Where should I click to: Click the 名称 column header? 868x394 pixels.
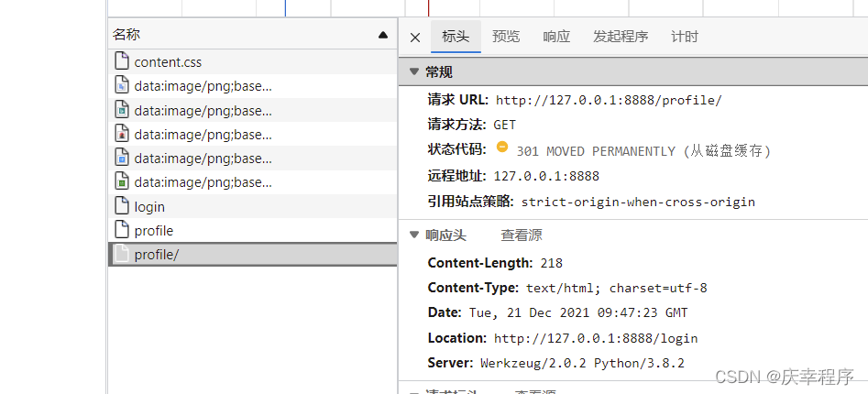tap(253, 34)
